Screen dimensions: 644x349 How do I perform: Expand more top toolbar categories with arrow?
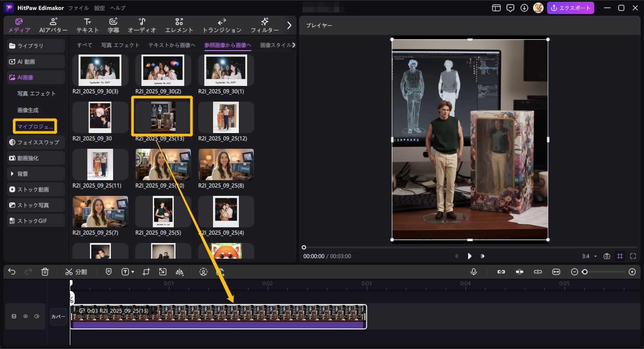tap(289, 25)
